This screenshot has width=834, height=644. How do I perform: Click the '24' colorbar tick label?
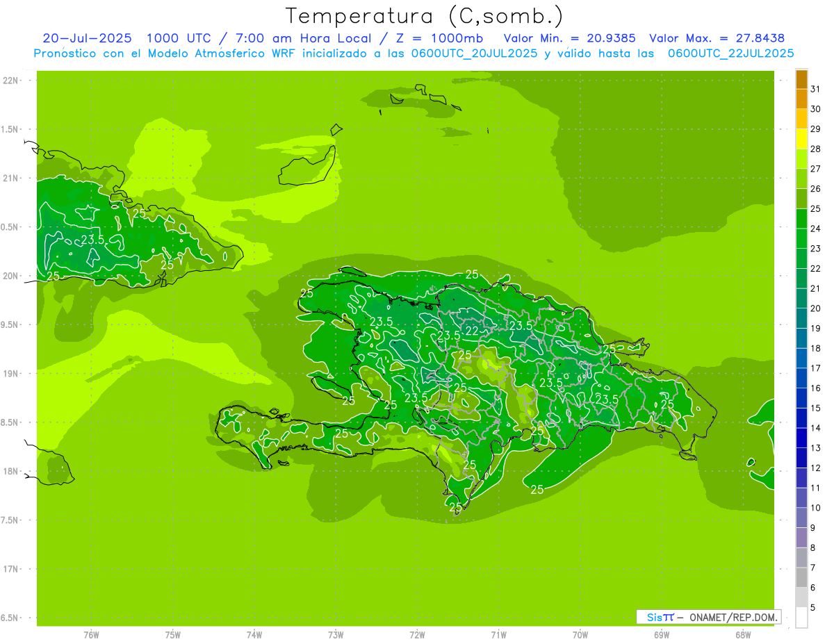[815, 229]
